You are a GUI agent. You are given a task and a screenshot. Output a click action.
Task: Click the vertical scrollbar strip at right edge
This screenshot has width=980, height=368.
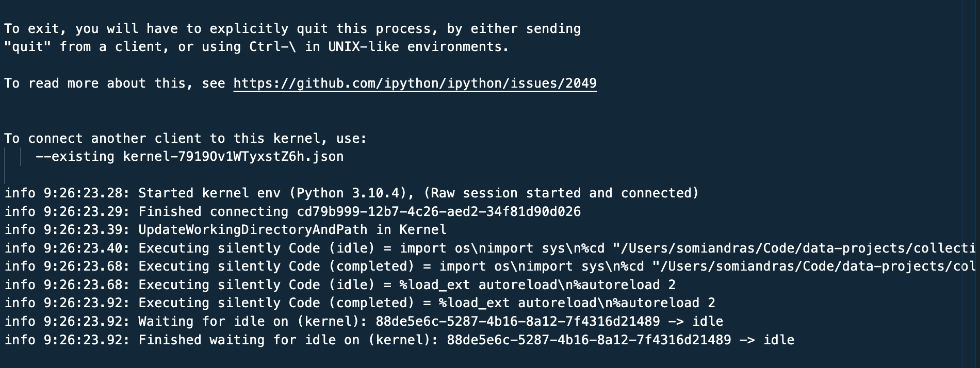[x=971, y=184]
